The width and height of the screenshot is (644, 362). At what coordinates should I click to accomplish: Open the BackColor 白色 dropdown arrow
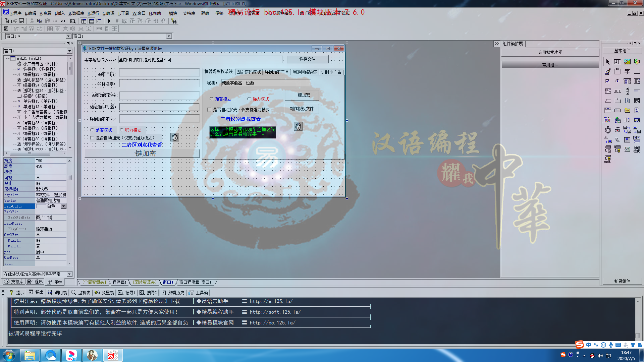point(63,206)
